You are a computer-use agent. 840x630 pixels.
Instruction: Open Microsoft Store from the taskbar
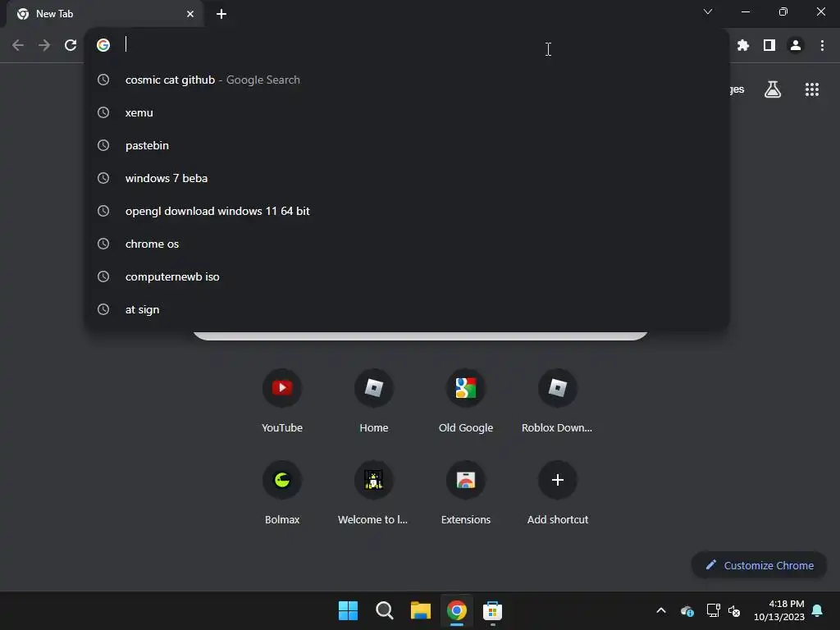(x=492, y=610)
